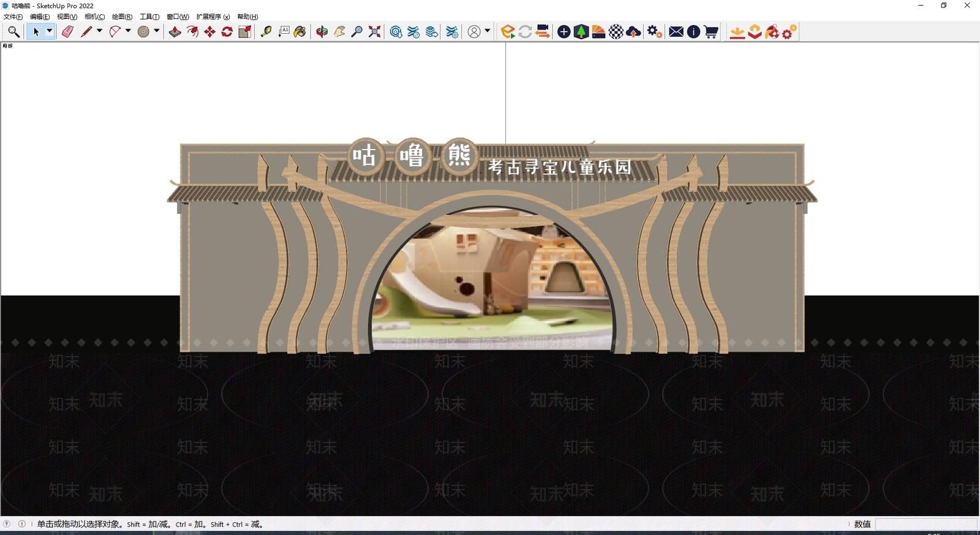Click the Zoom Extents tool
980x535 pixels.
pos(375,32)
